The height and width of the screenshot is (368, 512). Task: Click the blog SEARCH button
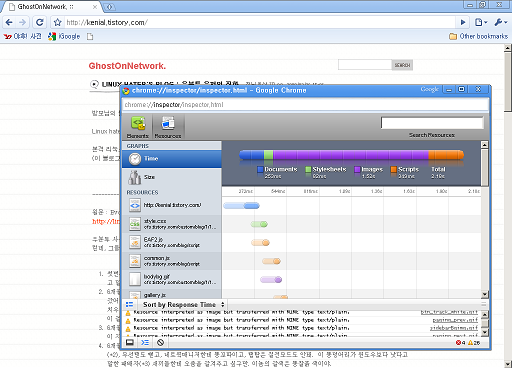coord(402,65)
